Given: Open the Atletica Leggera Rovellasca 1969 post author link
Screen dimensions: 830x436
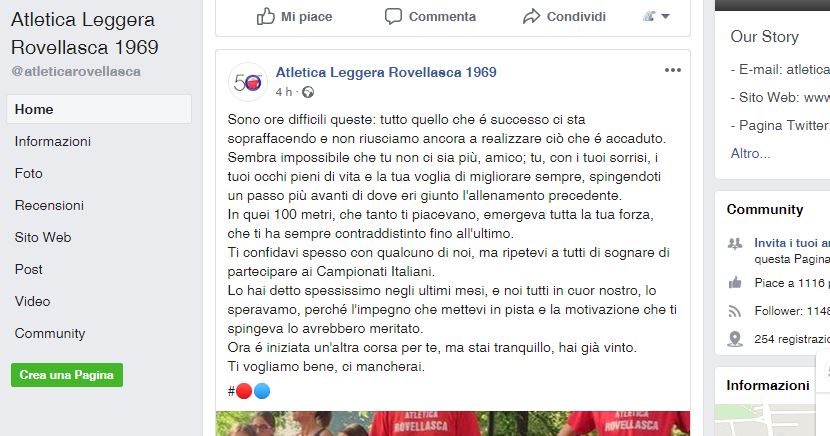Looking at the screenshot, I should tap(386, 72).
